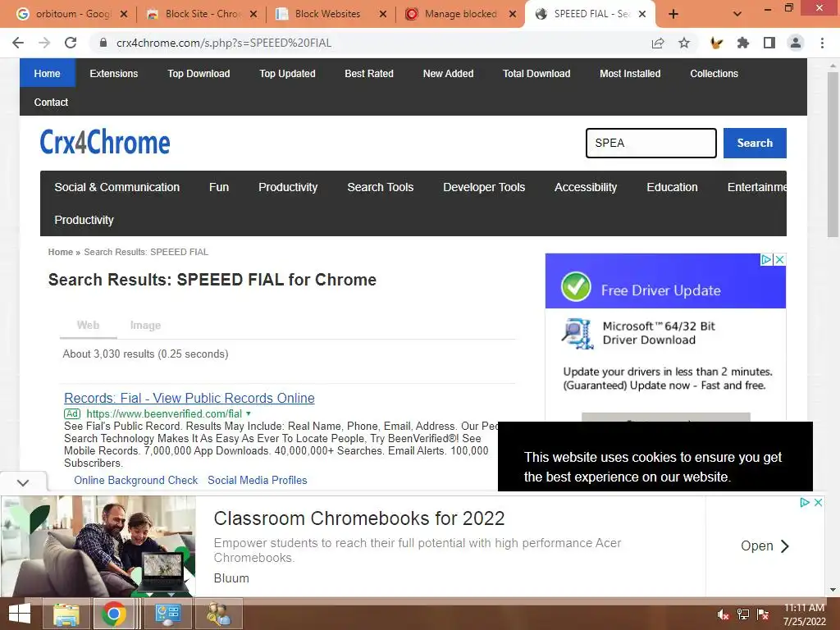Viewport: 840px width, 630px height.
Task: Click the Chrome taskbar icon
Action: coord(113,614)
